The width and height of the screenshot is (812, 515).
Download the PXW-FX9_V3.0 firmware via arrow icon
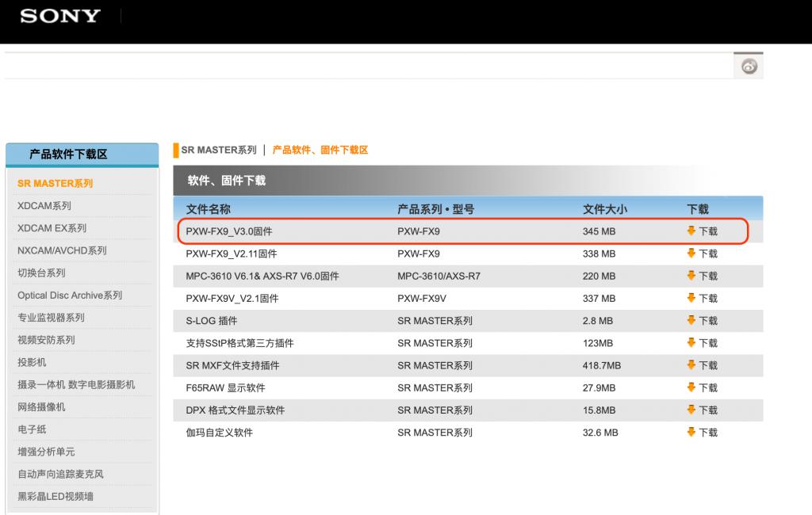[x=691, y=231]
